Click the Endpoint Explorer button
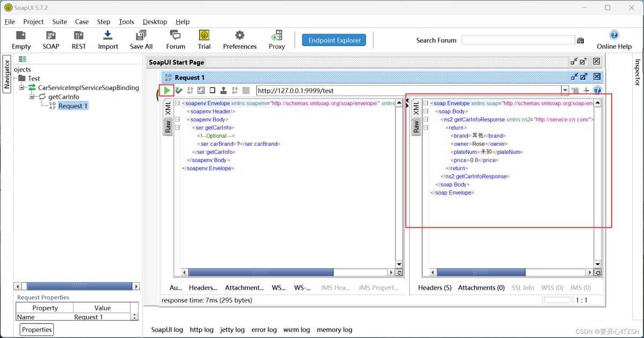The width and height of the screenshot is (644, 338). 334,40
